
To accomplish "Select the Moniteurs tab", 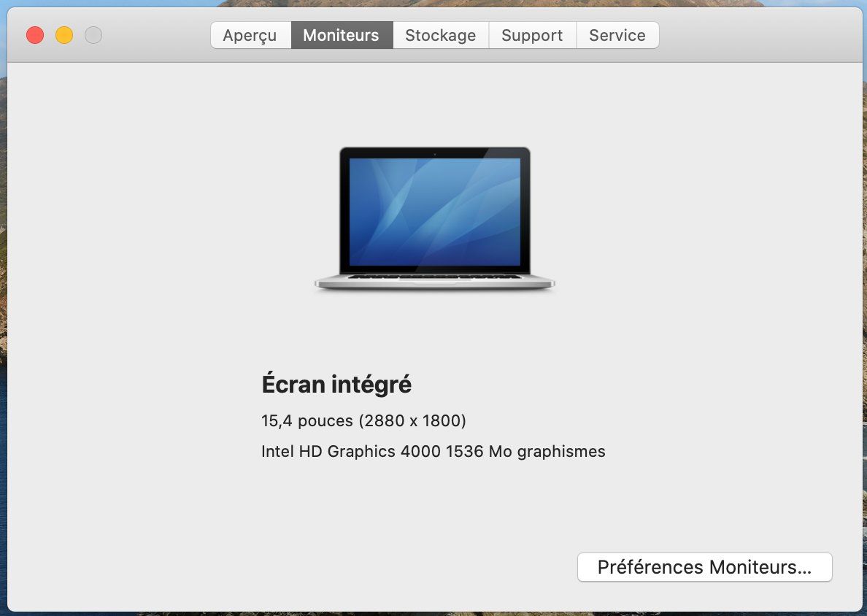I will [342, 35].
